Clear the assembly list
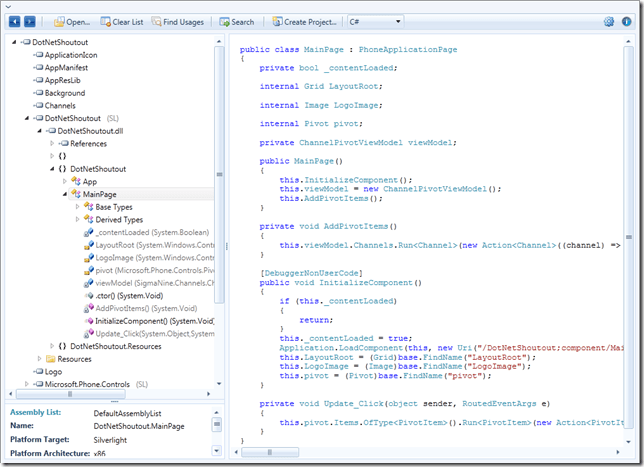 tap(122, 22)
